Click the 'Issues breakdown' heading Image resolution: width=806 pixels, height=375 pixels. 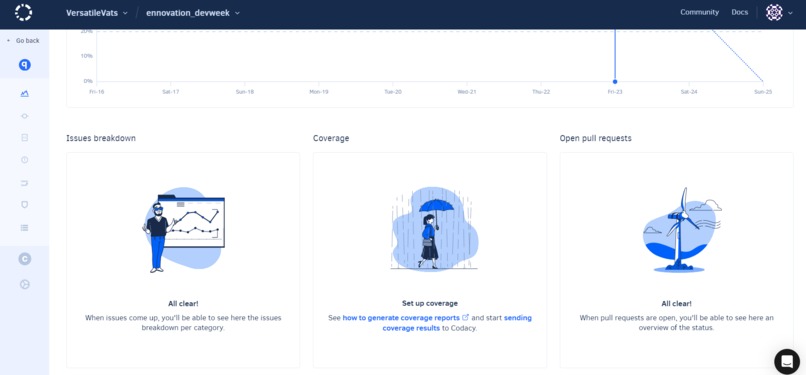(101, 138)
